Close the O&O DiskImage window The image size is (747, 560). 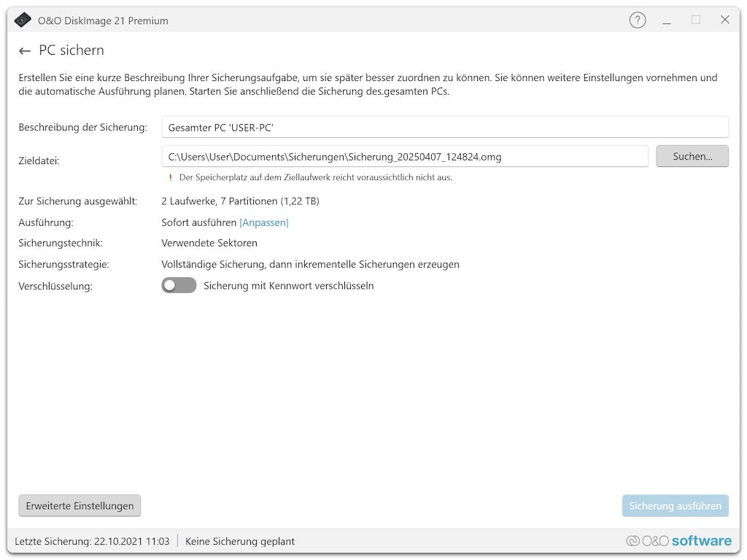(725, 20)
